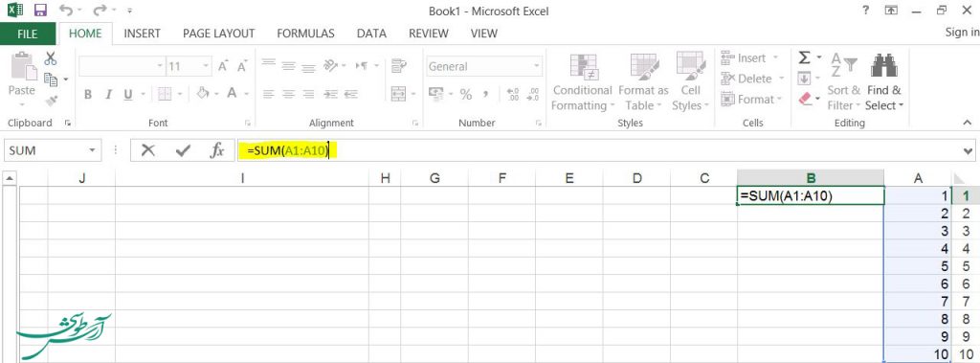Click the Increase Indent icon
This screenshot has width=980, height=363.
coord(350,95)
